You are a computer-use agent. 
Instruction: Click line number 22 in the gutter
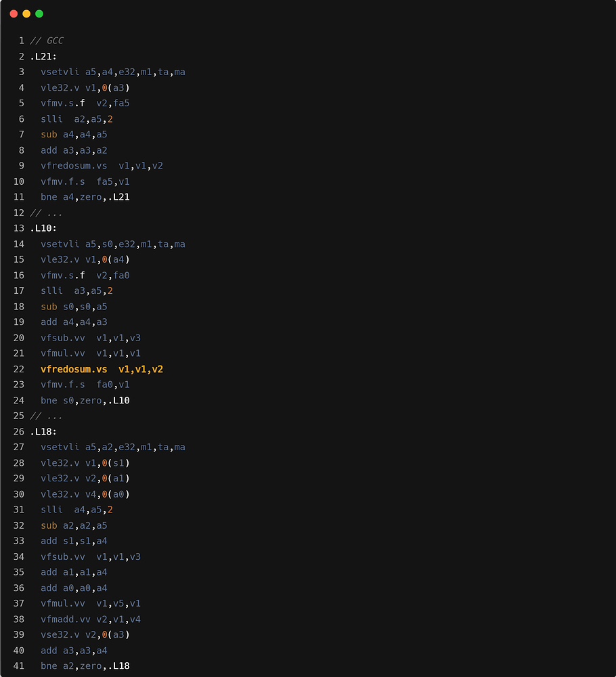coord(18,369)
